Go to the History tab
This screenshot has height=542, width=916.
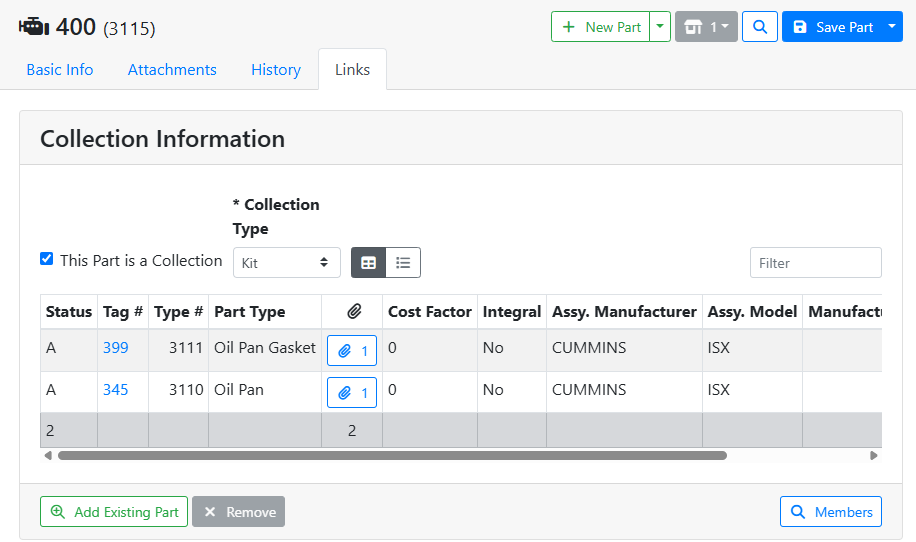[276, 70]
